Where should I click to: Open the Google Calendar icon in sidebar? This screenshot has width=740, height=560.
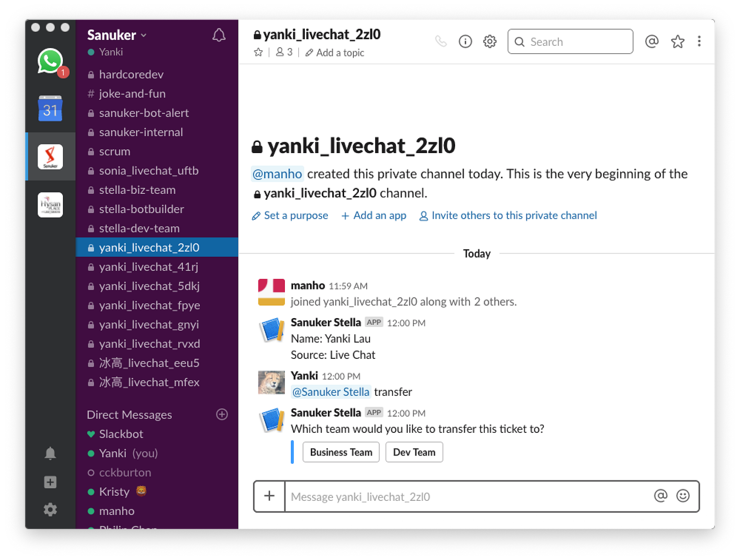(x=50, y=109)
